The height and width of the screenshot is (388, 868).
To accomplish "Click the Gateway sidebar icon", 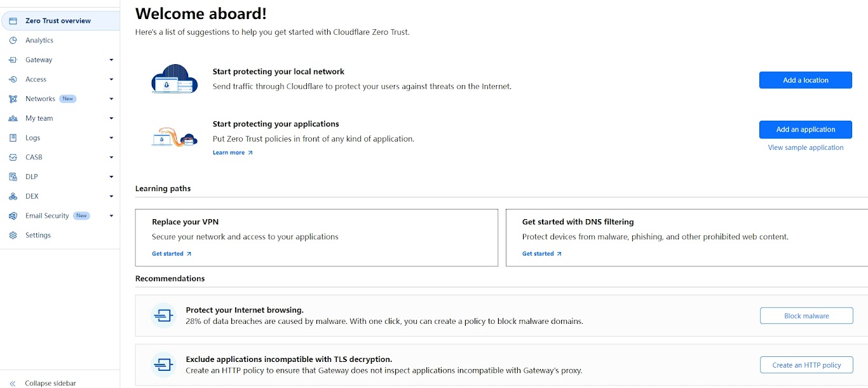I will (13, 60).
